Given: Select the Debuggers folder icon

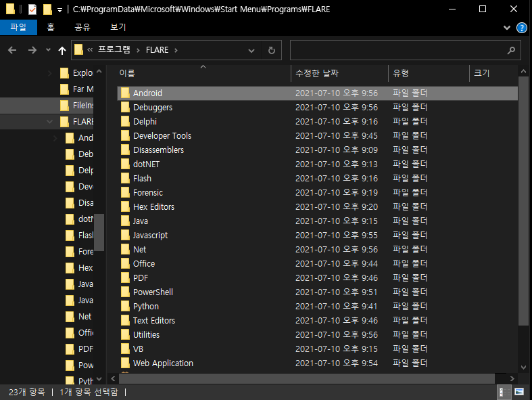Looking at the screenshot, I should [x=125, y=107].
